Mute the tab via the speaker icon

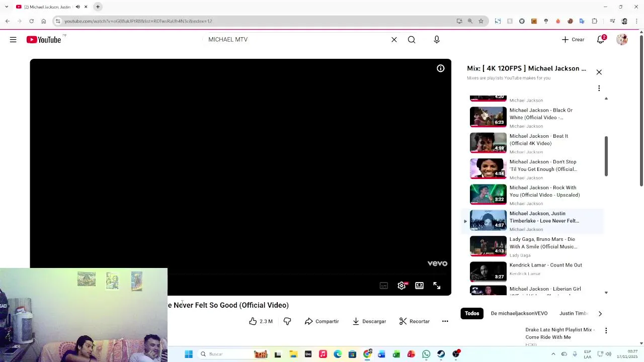(x=77, y=7)
